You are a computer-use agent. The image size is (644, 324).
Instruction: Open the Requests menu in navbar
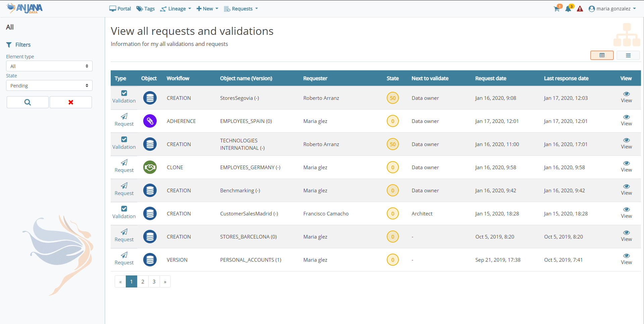click(x=241, y=9)
